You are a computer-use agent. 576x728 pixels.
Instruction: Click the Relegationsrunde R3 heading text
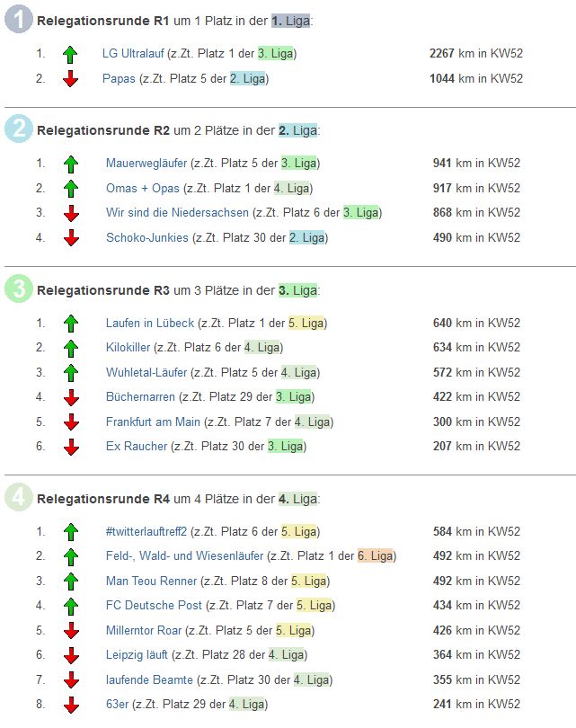pos(102,290)
